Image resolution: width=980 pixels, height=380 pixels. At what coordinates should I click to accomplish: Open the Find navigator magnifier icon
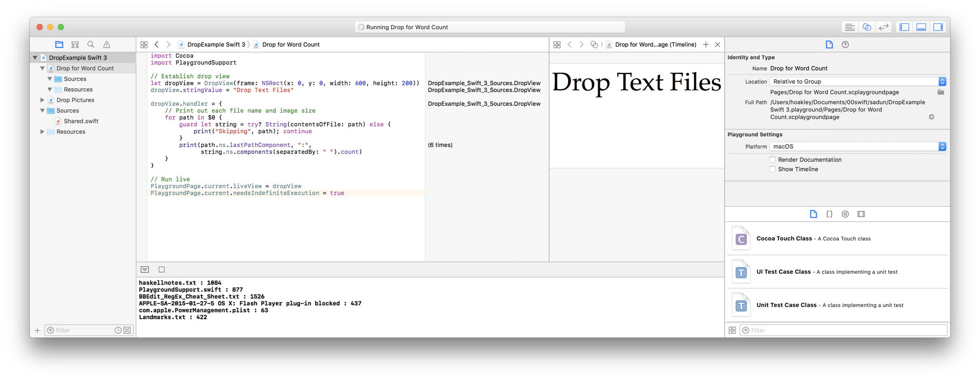tap(91, 44)
